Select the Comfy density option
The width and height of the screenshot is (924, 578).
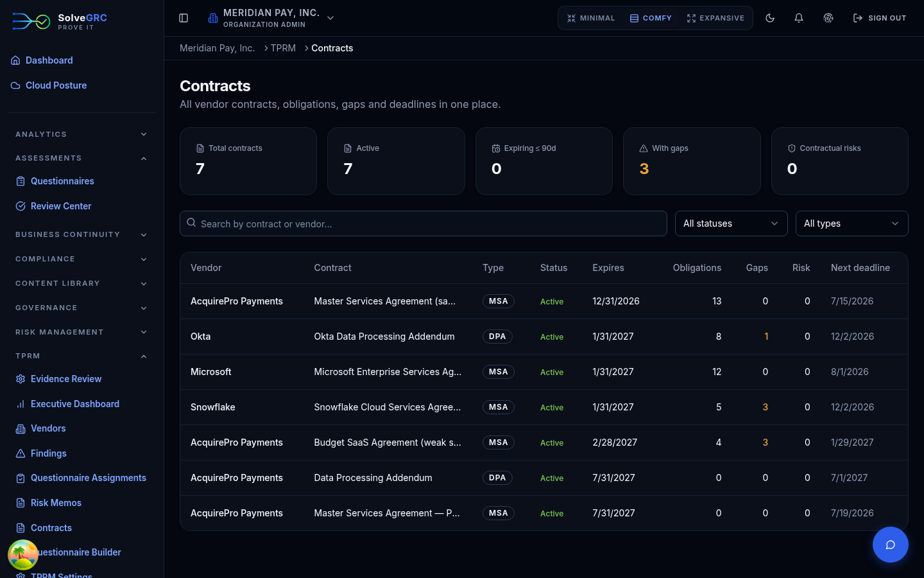(x=651, y=18)
